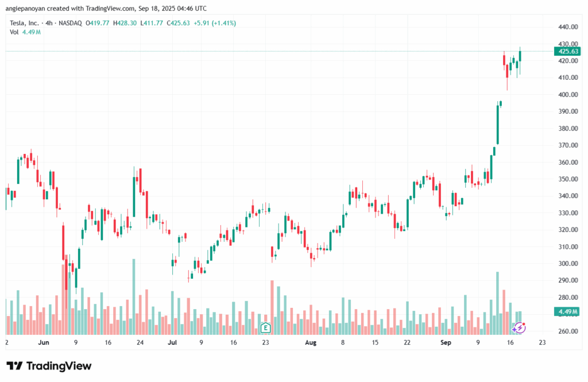Open the purple lightning AI insights icon
The width and height of the screenshot is (588, 382).
click(520, 327)
